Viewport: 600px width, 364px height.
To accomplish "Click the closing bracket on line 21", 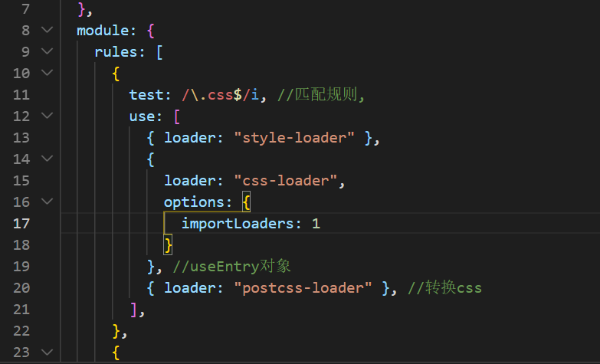I will point(133,309).
